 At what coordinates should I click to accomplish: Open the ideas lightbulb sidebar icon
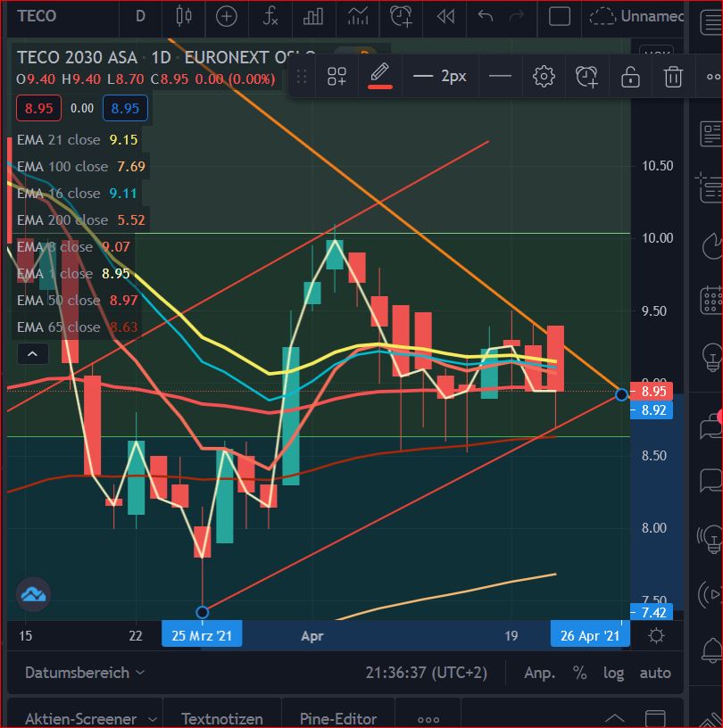712,358
